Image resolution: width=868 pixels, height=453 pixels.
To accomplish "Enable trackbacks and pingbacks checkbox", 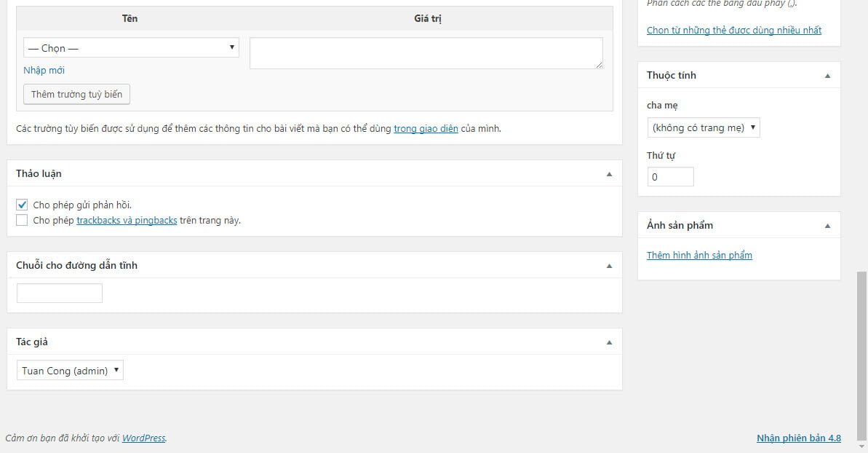I will pos(22,220).
